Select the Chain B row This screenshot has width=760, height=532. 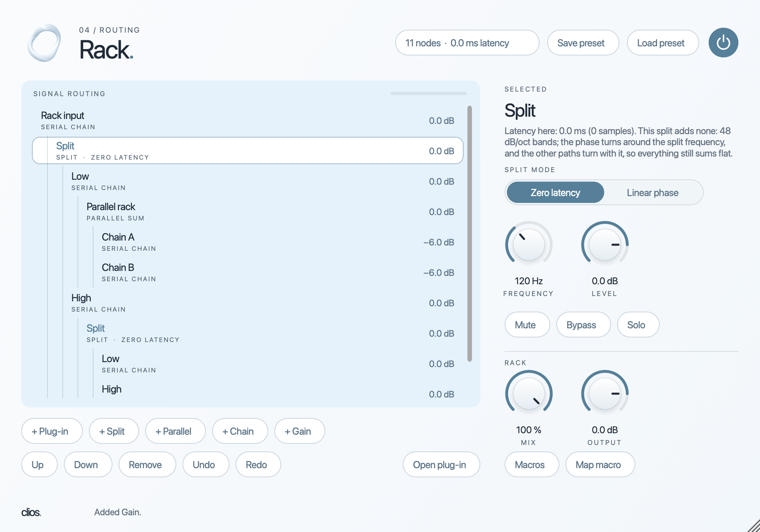click(248, 272)
